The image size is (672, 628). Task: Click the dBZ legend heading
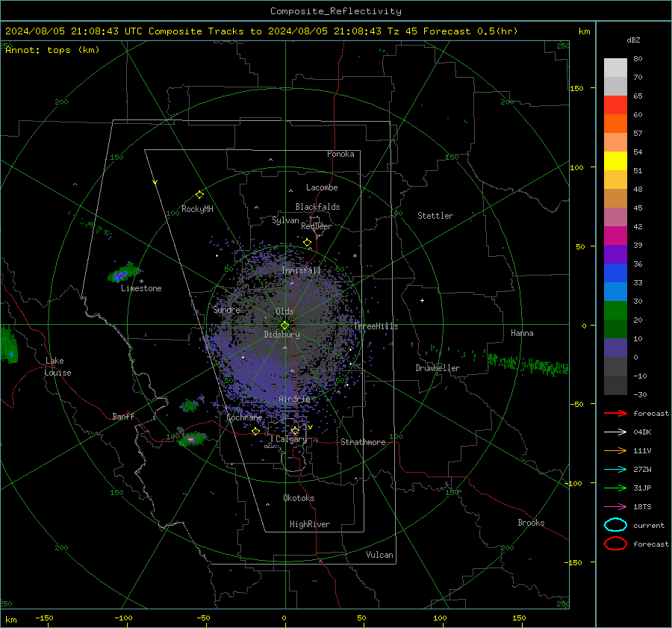pyautogui.click(x=633, y=40)
